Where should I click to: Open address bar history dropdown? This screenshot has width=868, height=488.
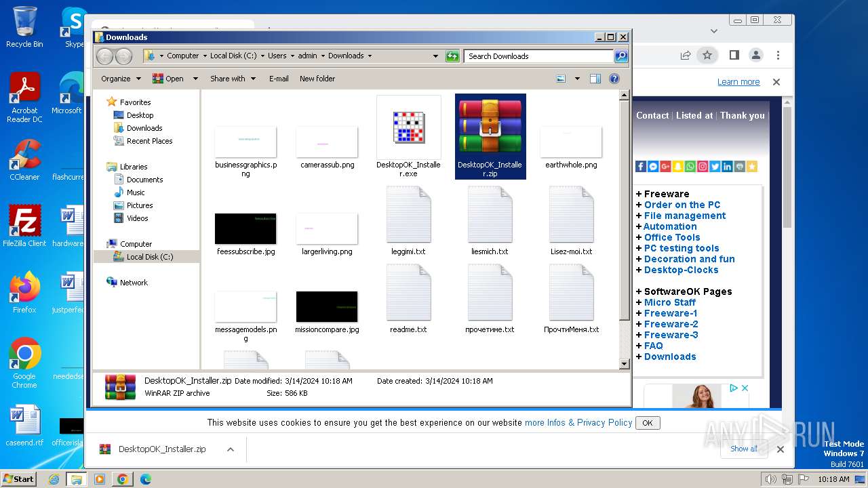coord(435,56)
